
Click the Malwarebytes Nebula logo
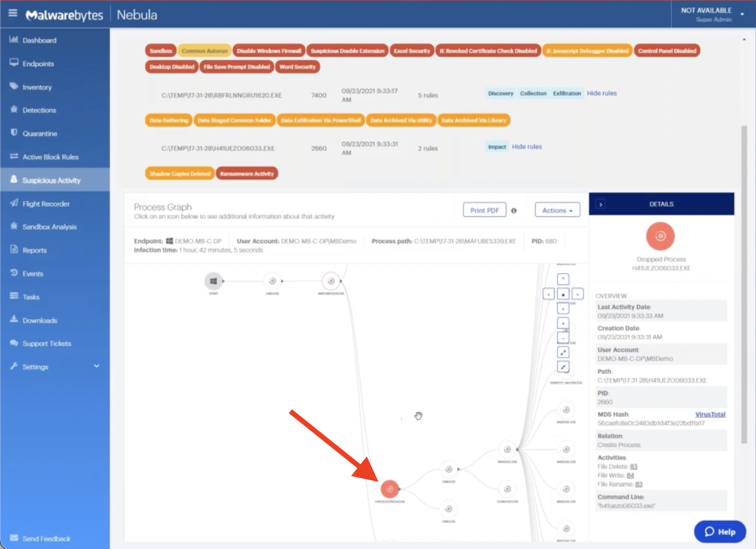[x=91, y=15]
